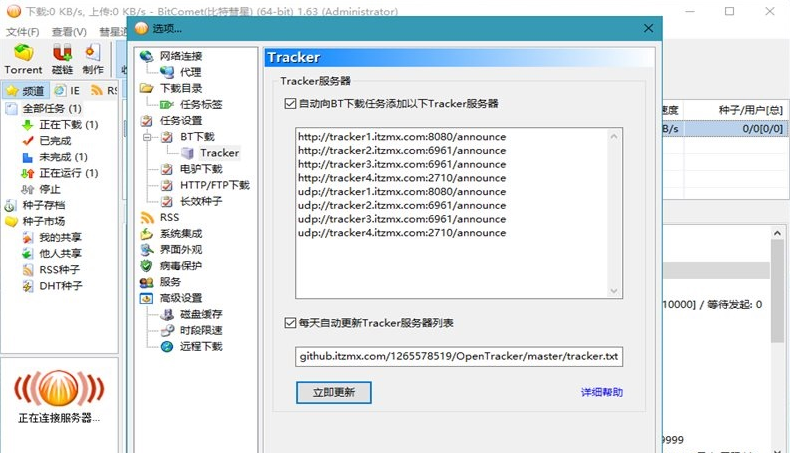Screen dimensions: 790x453
Task: Click http://tracker3.itzmx.com:6961/announce line
Action: coord(402,164)
